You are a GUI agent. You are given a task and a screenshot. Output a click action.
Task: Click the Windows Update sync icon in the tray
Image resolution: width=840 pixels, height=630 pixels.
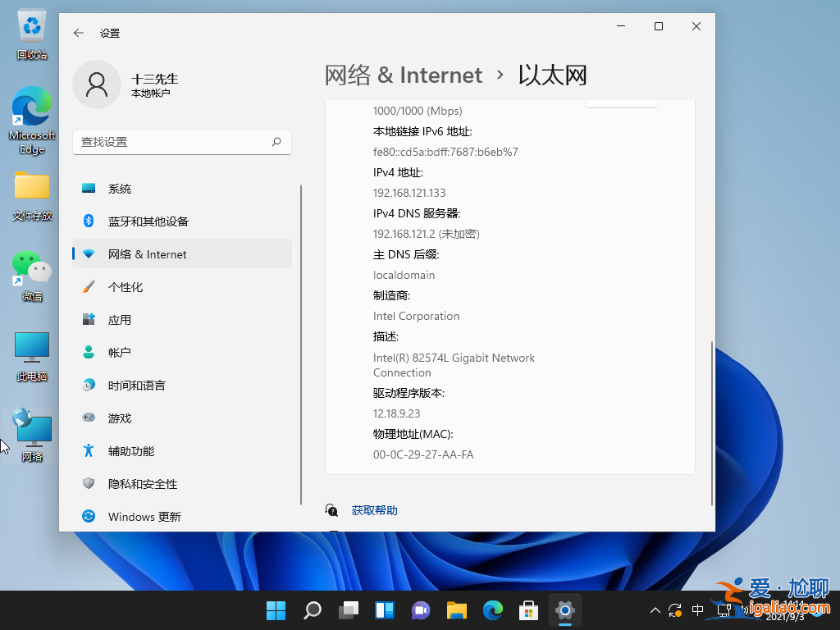[674, 610]
